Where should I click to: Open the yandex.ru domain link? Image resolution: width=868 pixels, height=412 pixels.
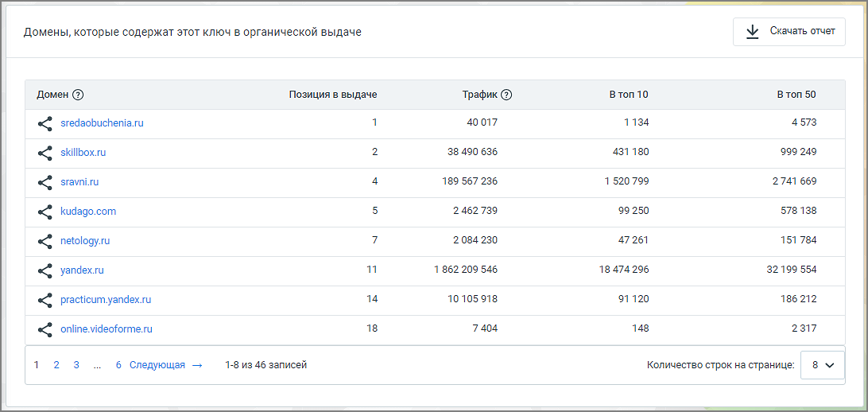pos(82,270)
